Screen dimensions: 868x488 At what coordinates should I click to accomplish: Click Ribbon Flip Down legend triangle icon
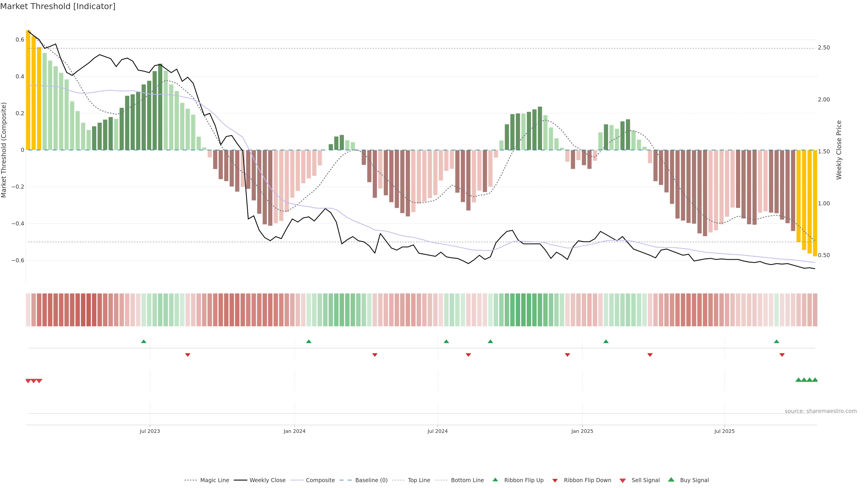point(555,481)
